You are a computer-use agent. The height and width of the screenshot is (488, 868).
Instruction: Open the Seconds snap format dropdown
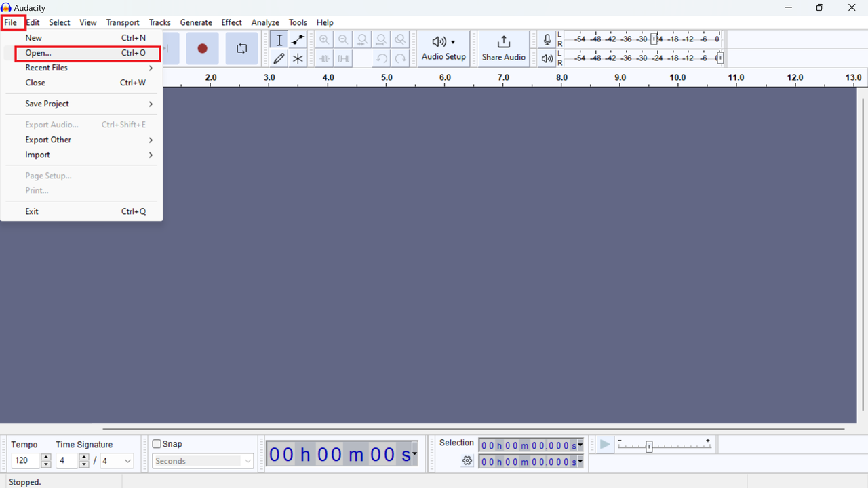203,461
